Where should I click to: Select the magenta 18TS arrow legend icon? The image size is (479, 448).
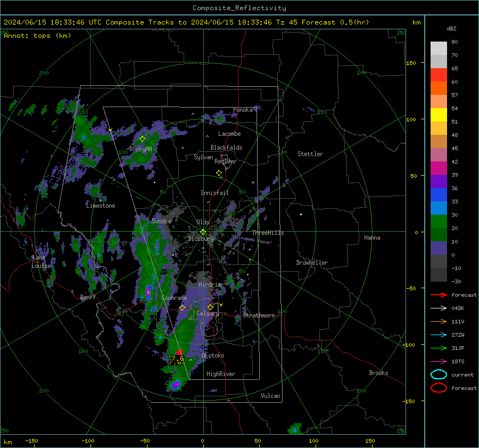pyautogui.click(x=439, y=362)
